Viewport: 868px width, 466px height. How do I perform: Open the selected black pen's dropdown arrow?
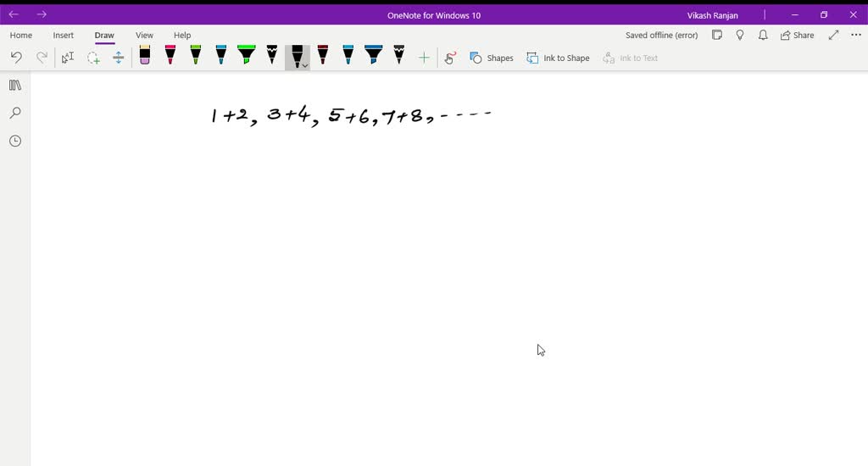click(305, 66)
